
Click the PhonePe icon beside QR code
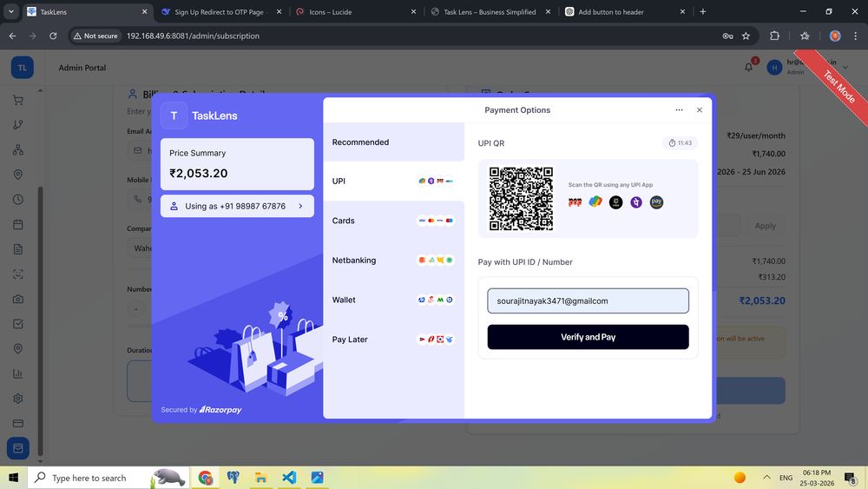[636, 202]
